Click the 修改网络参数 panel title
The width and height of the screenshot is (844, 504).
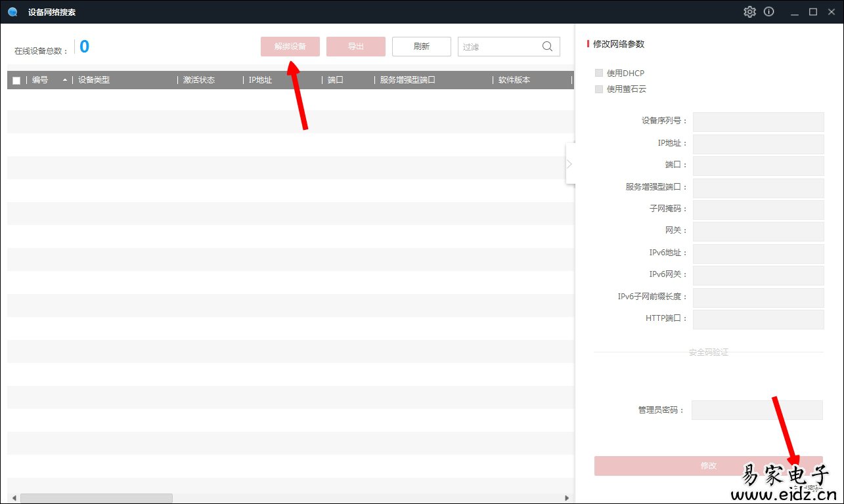619,44
